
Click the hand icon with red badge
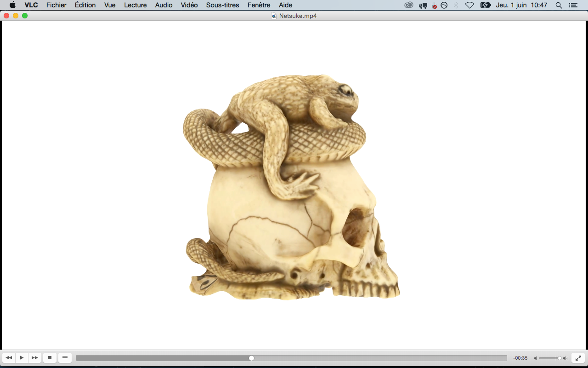pyautogui.click(x=434, y=6)
